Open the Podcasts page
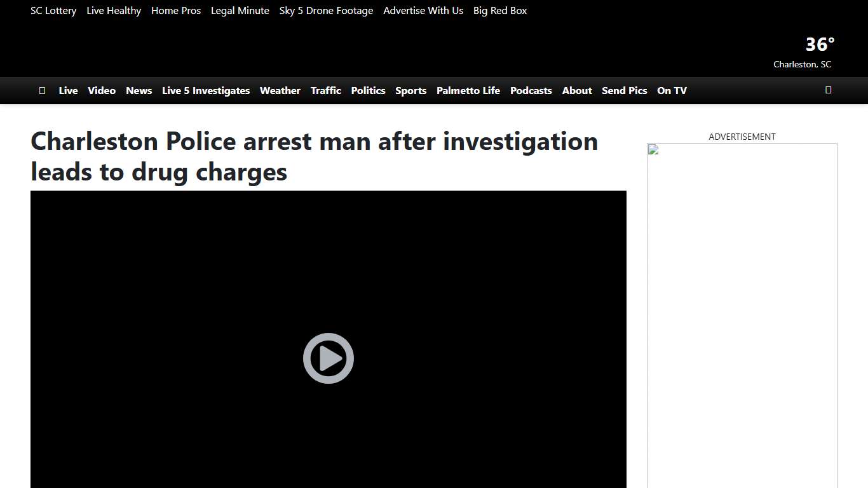 point(531,90)
